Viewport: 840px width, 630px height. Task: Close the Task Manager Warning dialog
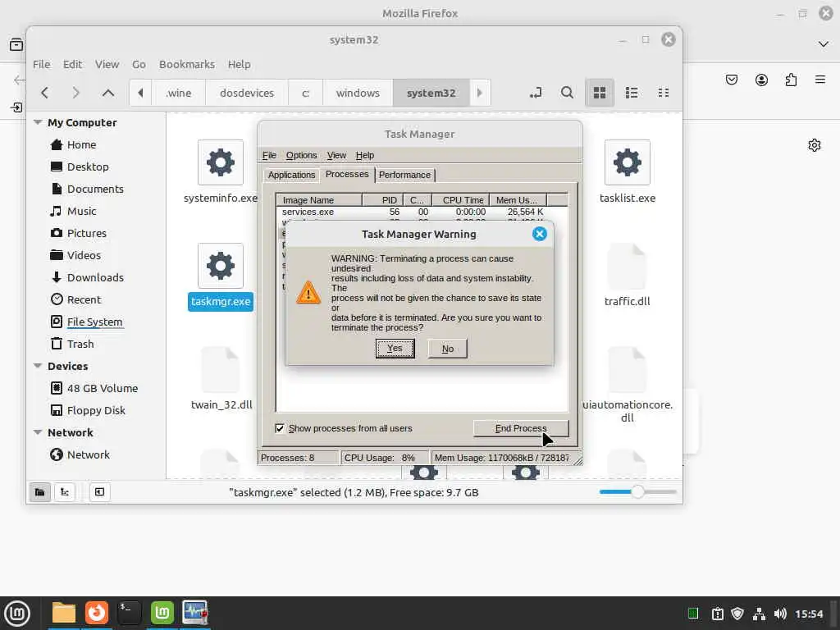pyautogui.click(x=540, y=234)
